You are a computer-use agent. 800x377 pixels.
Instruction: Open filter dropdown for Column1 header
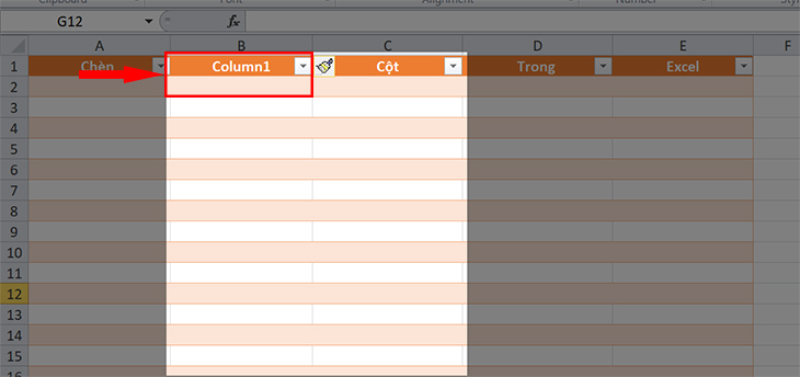(x=304, y=66)
